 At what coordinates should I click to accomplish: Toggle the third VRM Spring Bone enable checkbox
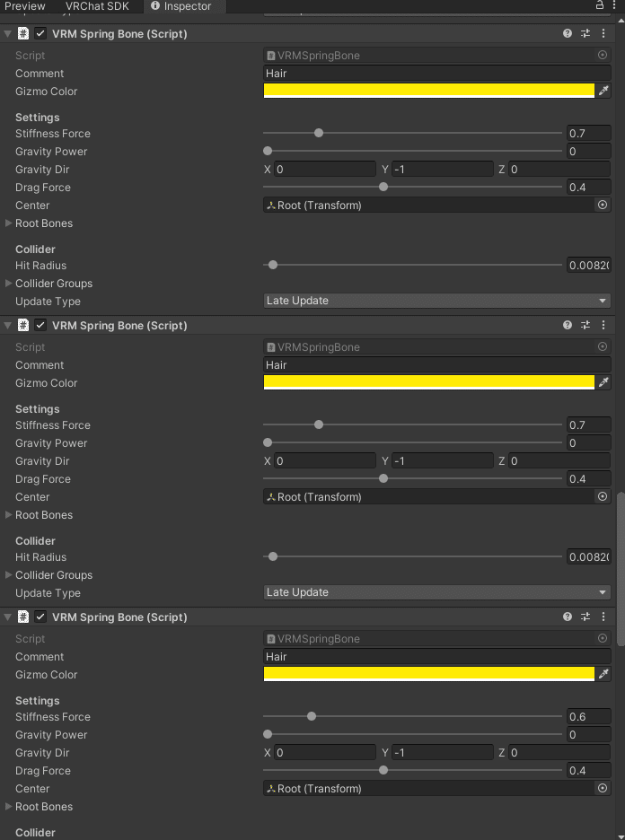(x=40, y=617)
